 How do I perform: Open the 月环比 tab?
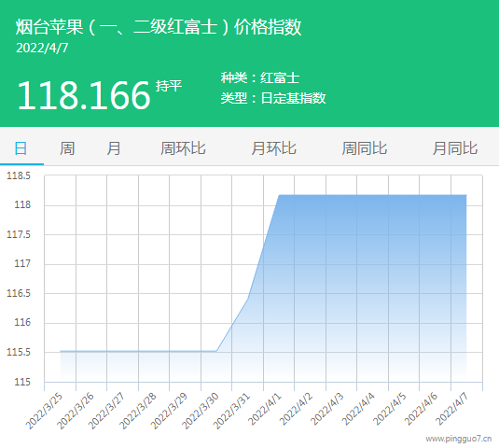click(x=273, y=148)
